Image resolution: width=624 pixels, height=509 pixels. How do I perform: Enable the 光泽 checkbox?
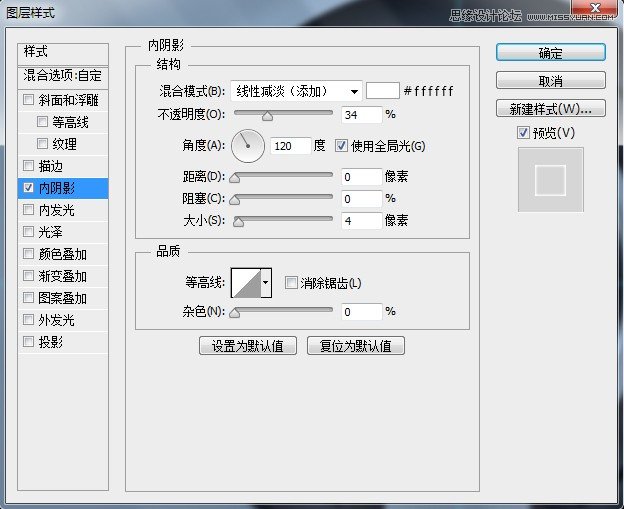click(28, 231)
